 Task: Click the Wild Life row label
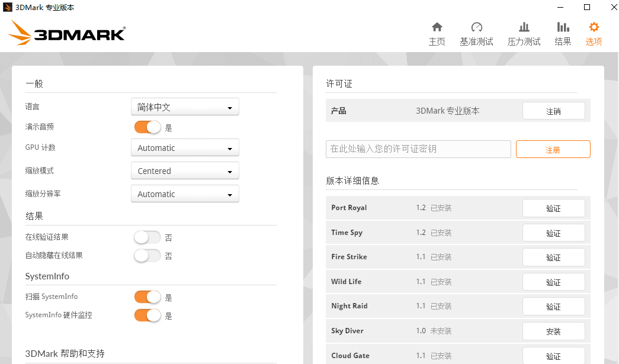click(x=346, y=282)
